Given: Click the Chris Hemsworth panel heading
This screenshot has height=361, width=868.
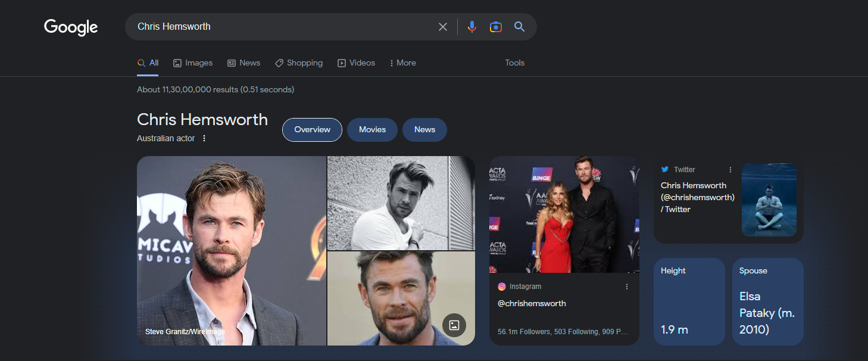Looking at the screenshot, I should [202, 119].
